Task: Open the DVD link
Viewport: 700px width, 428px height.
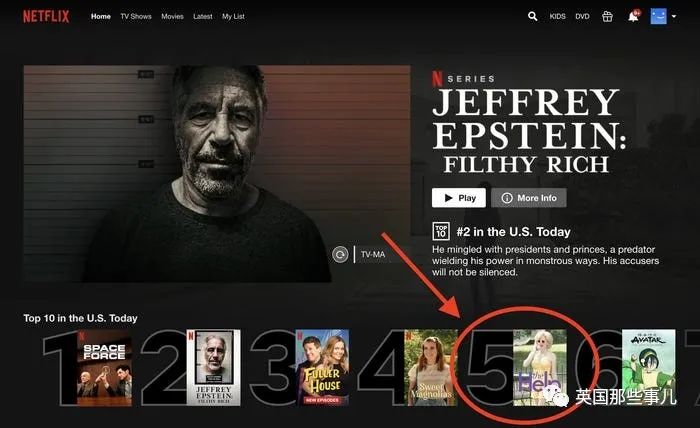Action: 583,17
